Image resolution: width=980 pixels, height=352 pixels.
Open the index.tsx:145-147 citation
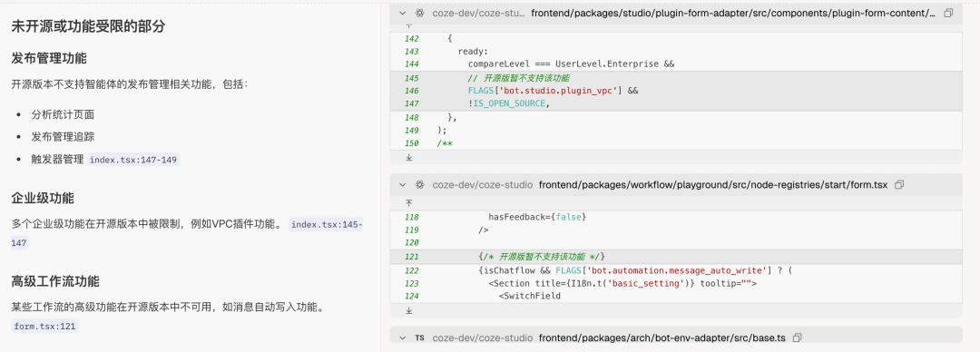(x=187, y=233)
